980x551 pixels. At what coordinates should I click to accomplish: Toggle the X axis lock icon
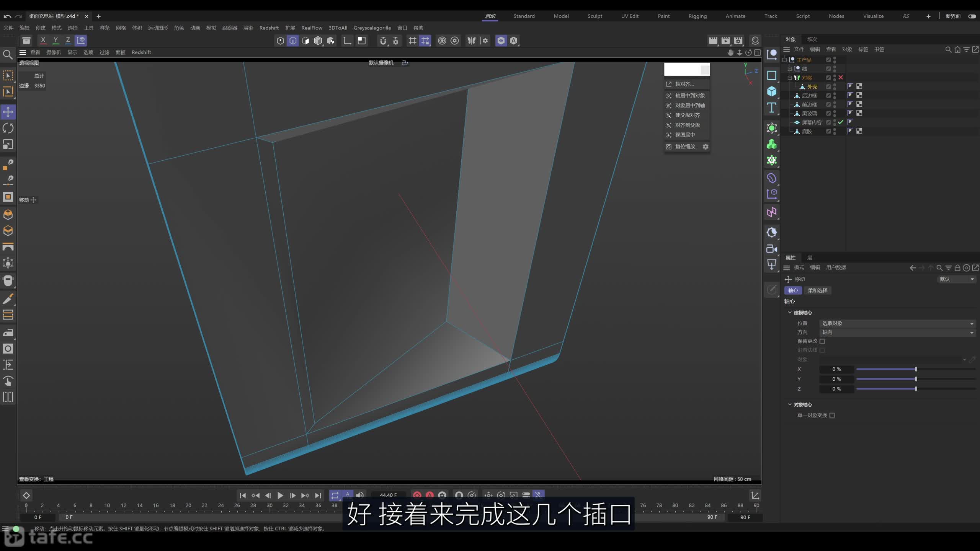43,40
